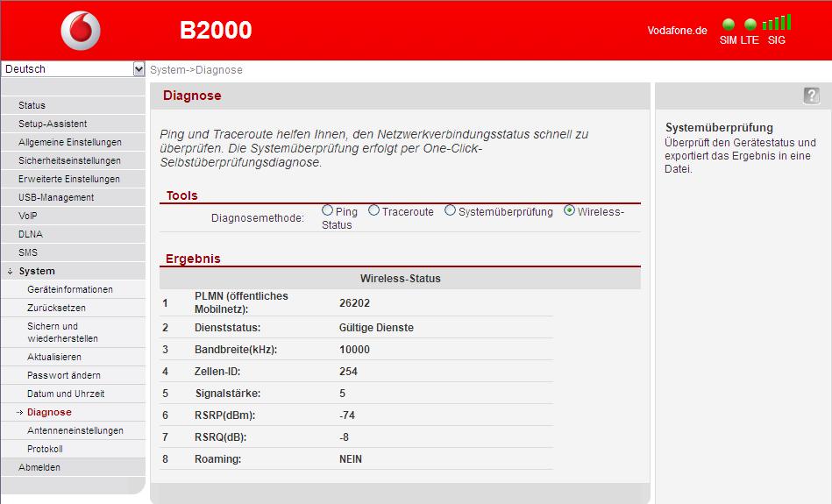Click the Dienststatus value Gültige Dienste
Viewport: 832px width, 504px height.
tap(376, 328)
